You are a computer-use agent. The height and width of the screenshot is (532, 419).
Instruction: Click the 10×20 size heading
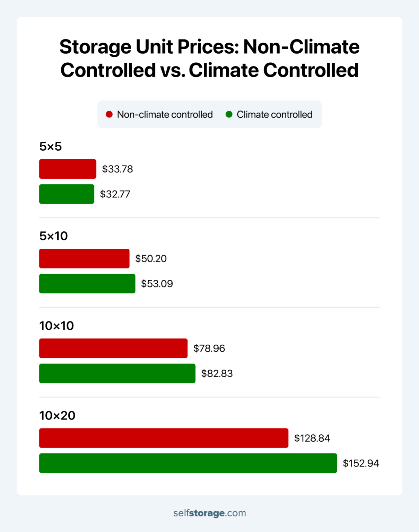coord(57,416)
